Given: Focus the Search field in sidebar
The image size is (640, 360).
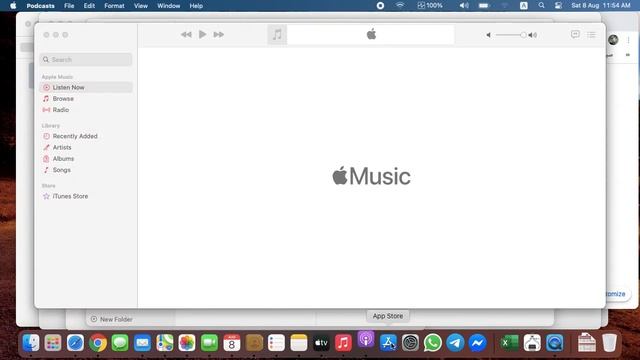Looking at the screenshot, I should (86, 60).
